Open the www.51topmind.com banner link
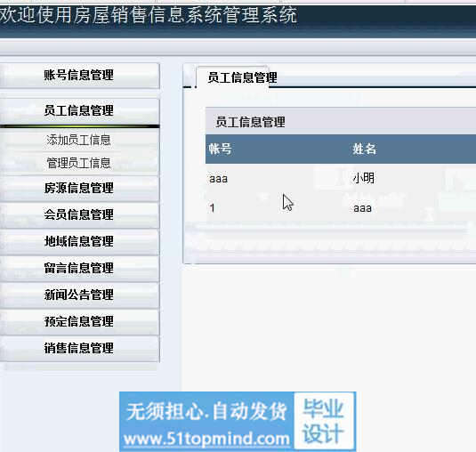This screenshot has height=452, width=476. tap(207, 440)
